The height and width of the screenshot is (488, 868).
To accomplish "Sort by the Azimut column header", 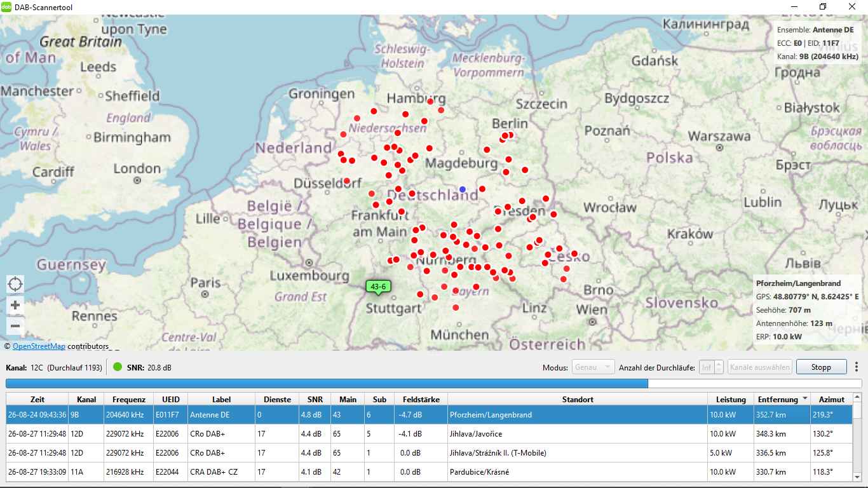I will pos(832,399).
